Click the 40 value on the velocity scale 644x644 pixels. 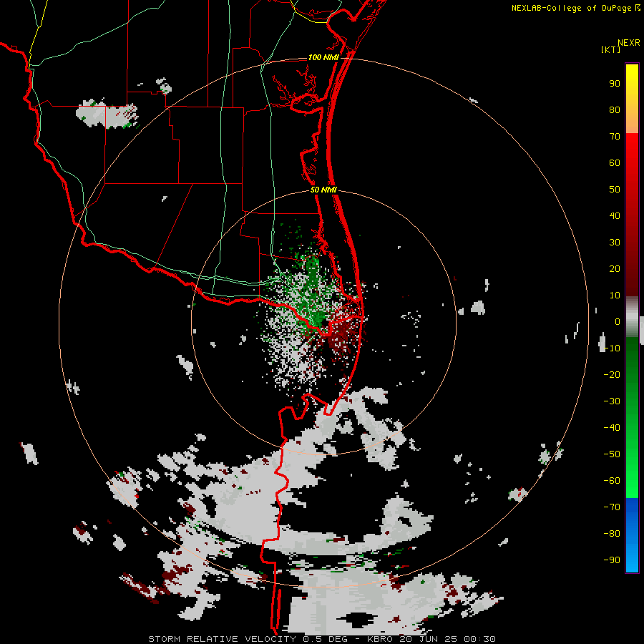point(615,215)
